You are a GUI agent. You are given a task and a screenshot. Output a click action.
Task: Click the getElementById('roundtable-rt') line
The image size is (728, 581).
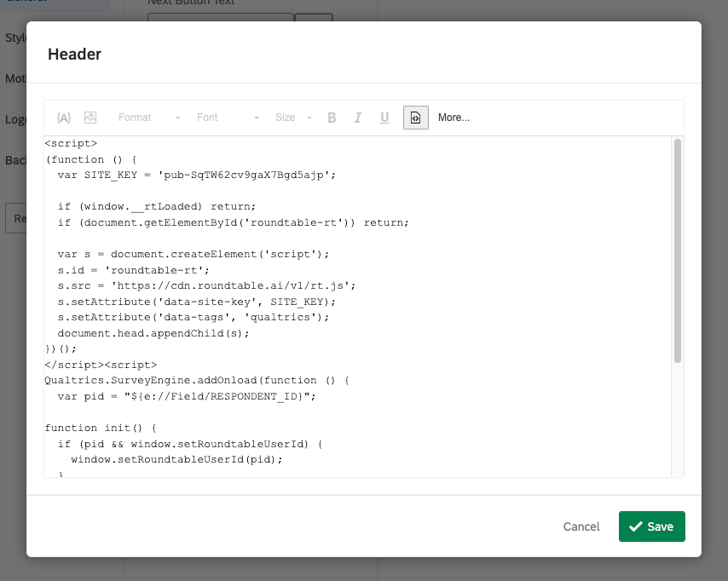(233, 222)
